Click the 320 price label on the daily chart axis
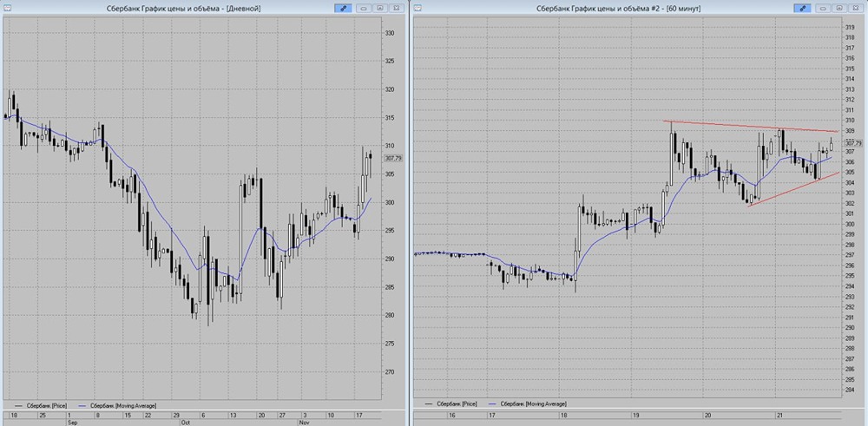The width and height of the screenshot is (868, 426). (x=391, y=89)
